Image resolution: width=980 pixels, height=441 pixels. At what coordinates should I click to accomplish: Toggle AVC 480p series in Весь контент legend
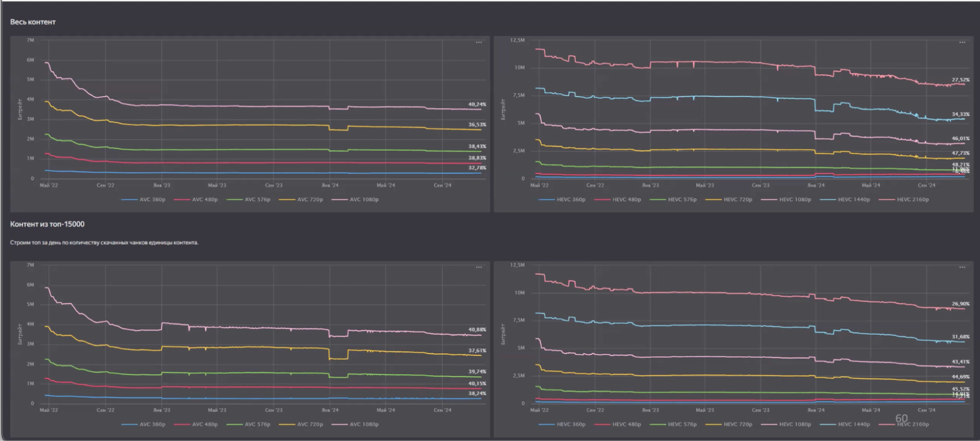[x=196, y=199]
